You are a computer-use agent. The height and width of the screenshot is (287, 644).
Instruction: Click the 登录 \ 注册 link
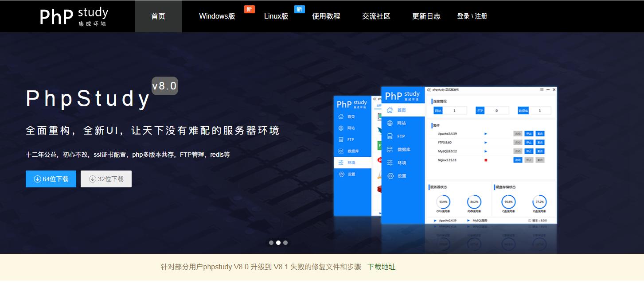(472, 16)
